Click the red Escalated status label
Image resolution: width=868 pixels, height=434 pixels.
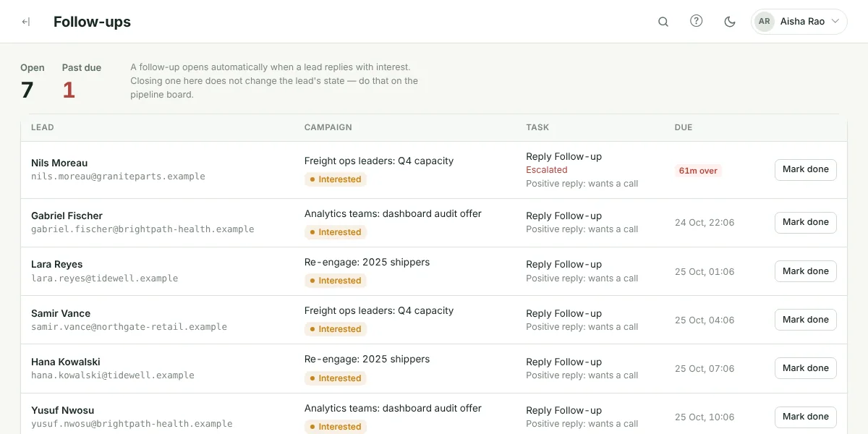pos(547,170)
